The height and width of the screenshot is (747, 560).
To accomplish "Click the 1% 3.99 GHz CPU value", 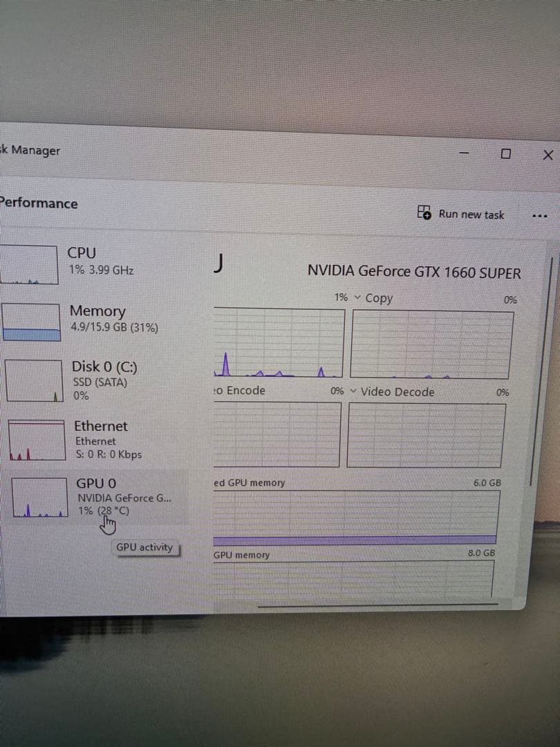I will click(101, 270).
